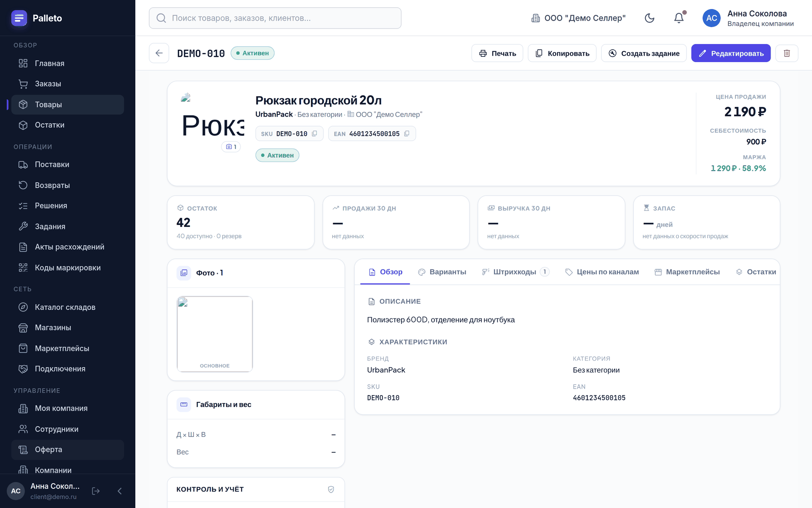This screenshot has height=508, width=812.
Task: Delete the product via the trash icon
Action: click(787, 53)
